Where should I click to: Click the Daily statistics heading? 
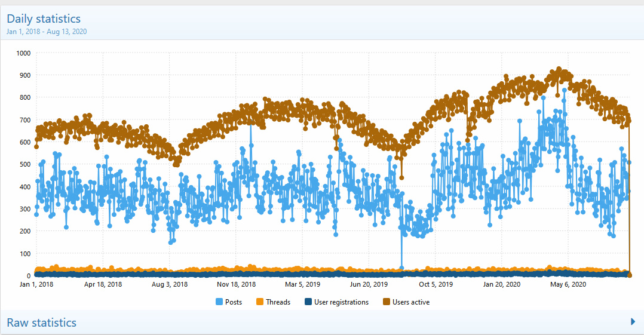pyautogui.click(x=44, y=19)
